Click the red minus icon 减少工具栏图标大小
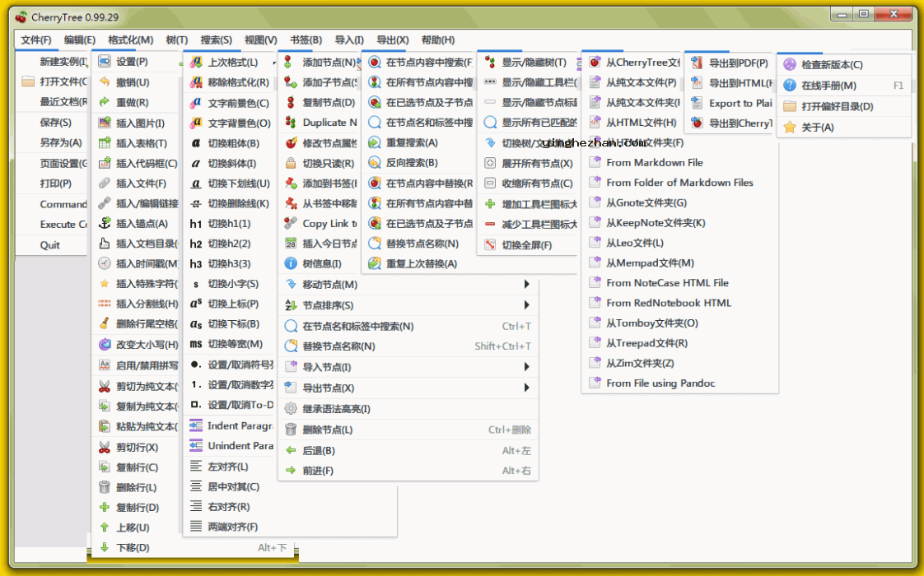 490,224
